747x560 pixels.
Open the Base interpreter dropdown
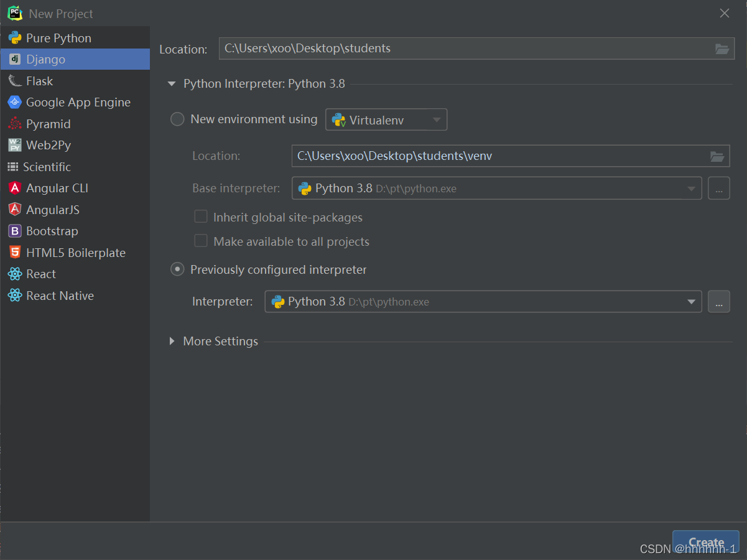pyautogui.click(x=496, y=188)
